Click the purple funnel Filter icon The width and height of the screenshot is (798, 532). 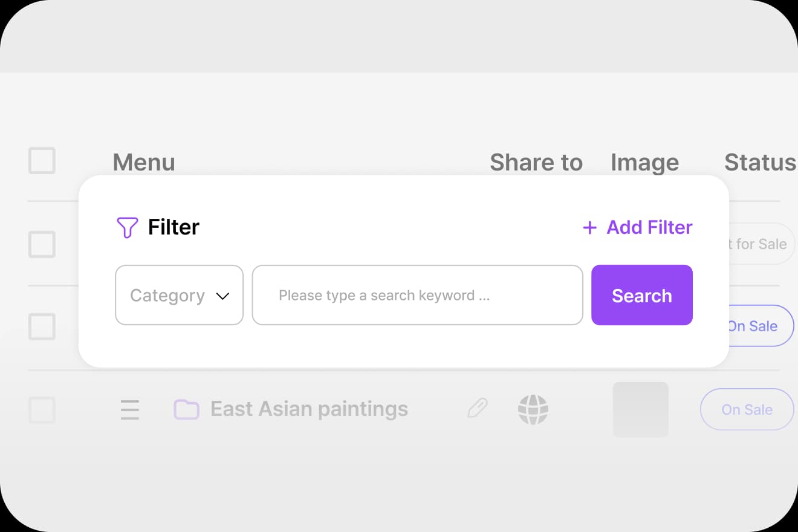[x=127, y=227]
